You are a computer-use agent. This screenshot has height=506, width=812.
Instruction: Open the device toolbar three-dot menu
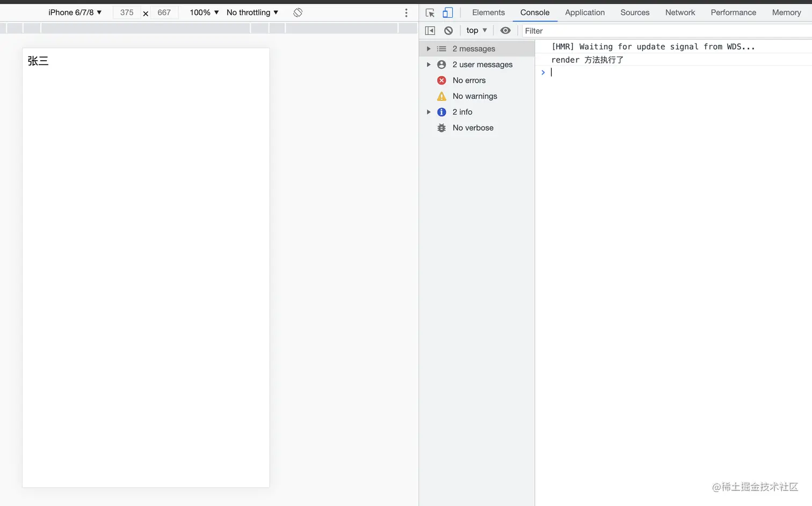tap(406, 12)
